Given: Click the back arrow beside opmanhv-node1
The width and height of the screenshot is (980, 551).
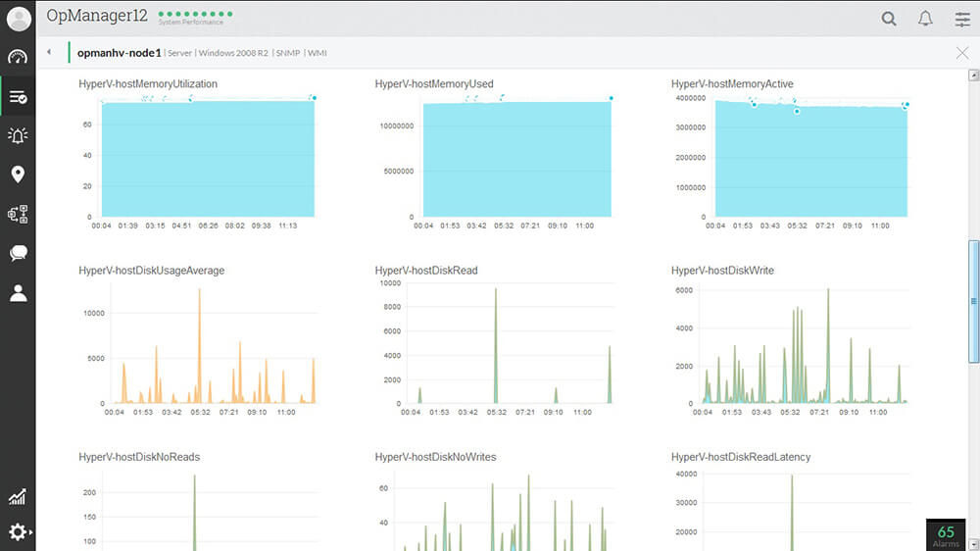Looking at the screenshot, I should 49,52.
